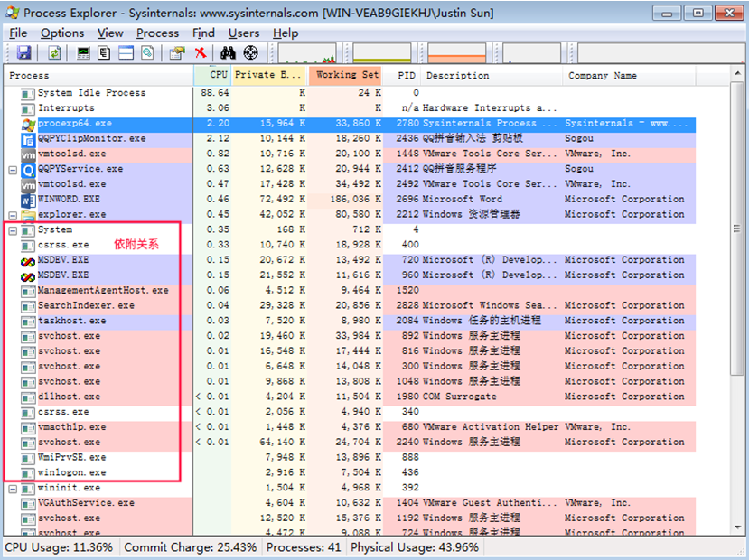Select ManagementAgentHost.exe process
This screenshot has height=560, width=749.
coord(350,291)
